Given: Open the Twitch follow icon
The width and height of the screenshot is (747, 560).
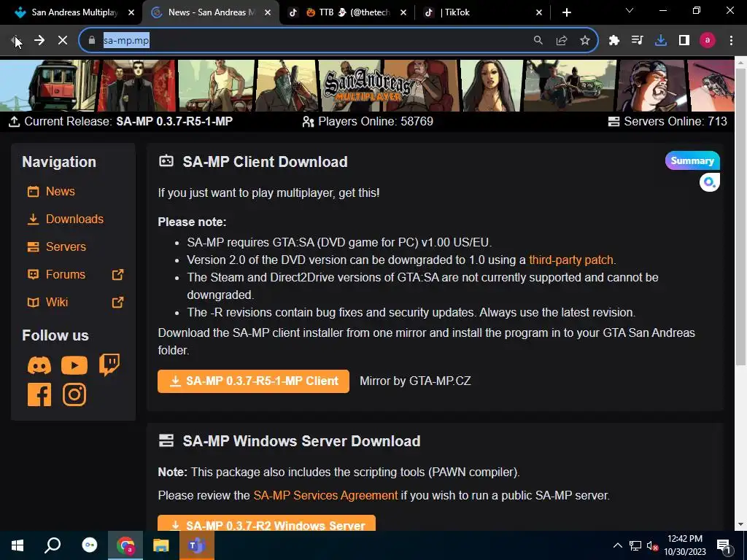Looking at the screenshot, I should pos(109,365).
